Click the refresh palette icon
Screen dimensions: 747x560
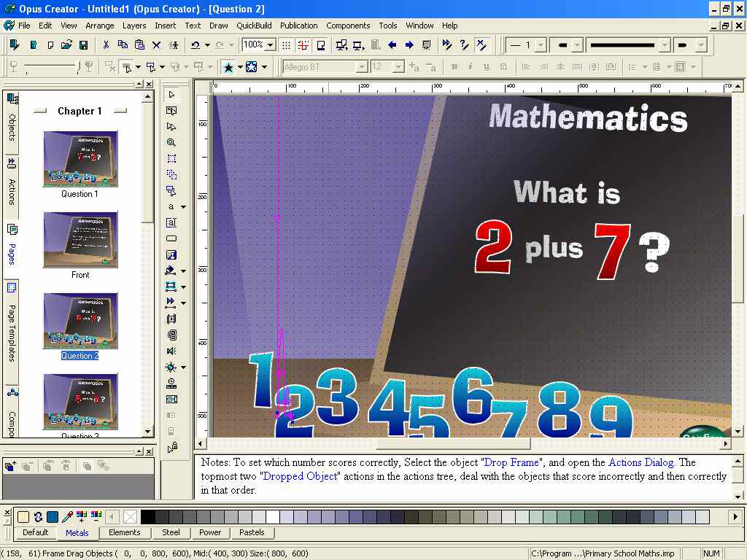tap(38, 517)
